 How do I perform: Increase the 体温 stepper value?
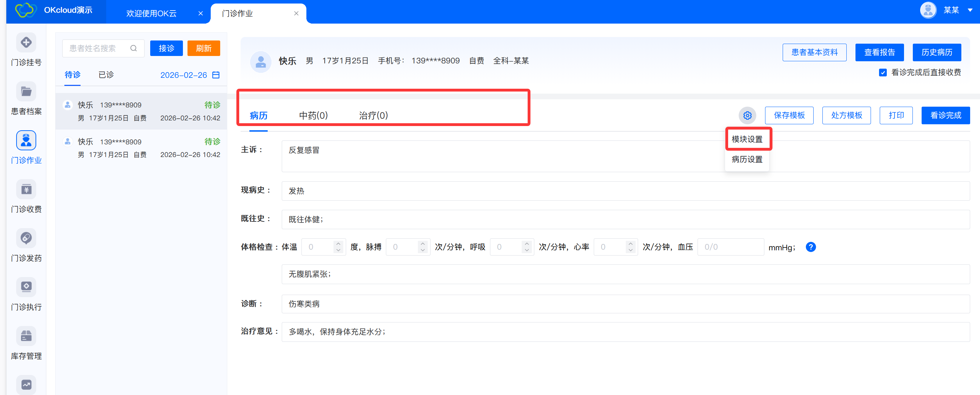[338, 243]
